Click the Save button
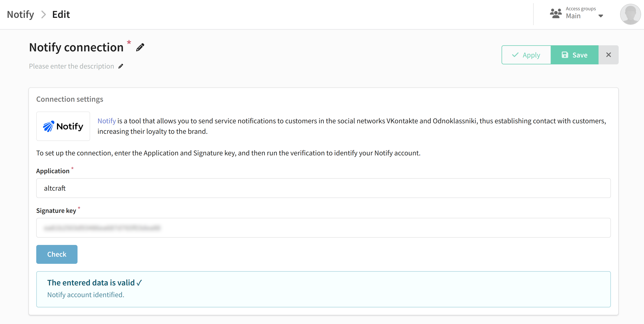 point(574,55)
